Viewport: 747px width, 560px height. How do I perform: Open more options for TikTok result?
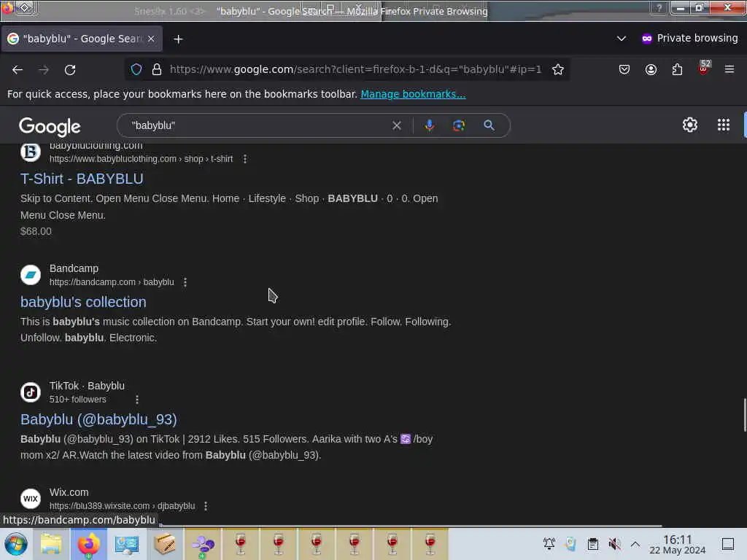pos(137,400)
